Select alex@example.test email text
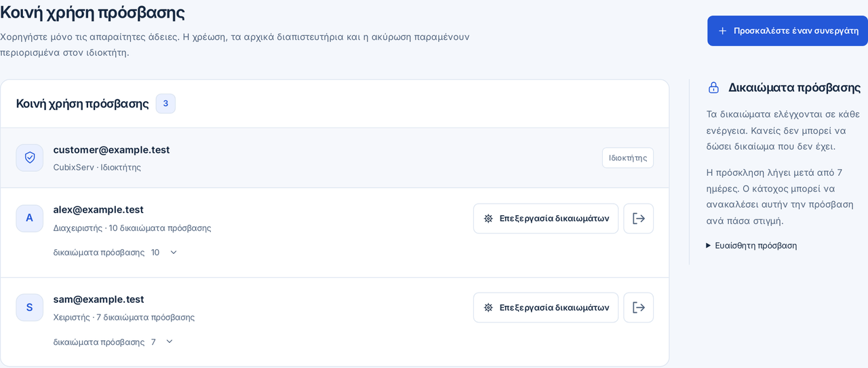Image resolution: width=868 pixels, height=368 pixels. click(x=98, y=209)
